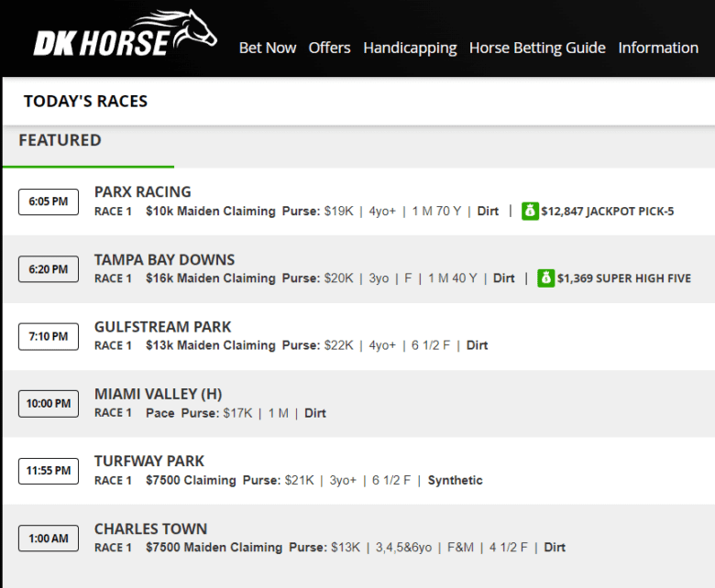The height and width of the screenshot is (588, 715).
Task: Open the Tampa Bay Downs track link
Action: pyautogui.click(x=165, y=259)
